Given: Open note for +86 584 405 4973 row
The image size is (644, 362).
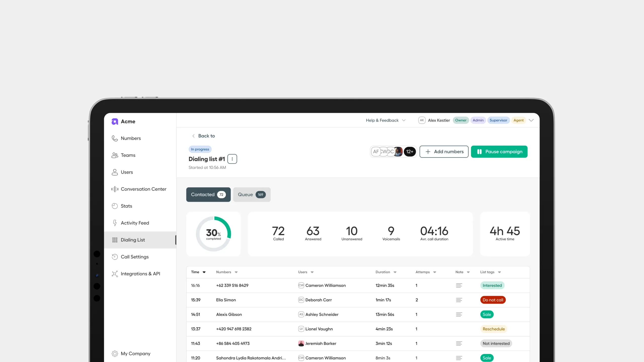Looking at the screenshot, I should [459, 343].
